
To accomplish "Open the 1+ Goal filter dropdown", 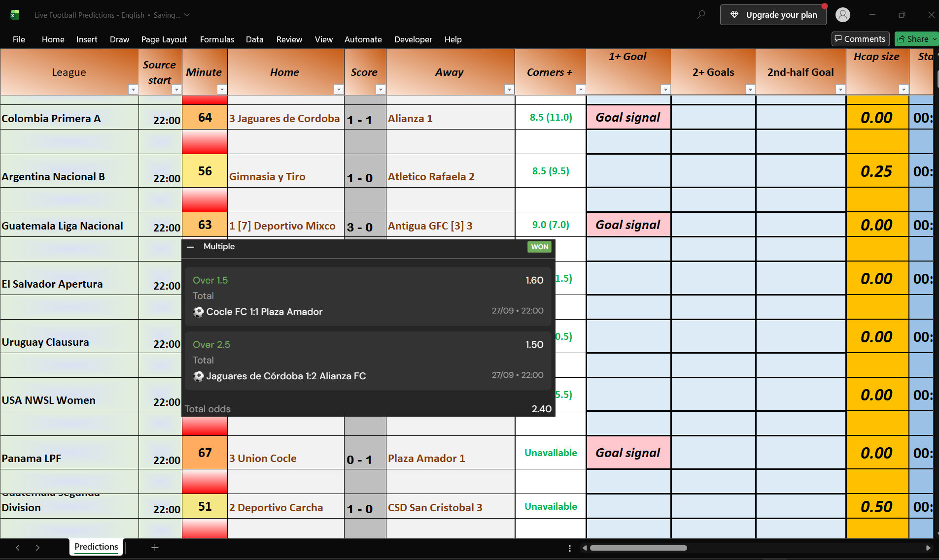I will click(665, 89).
